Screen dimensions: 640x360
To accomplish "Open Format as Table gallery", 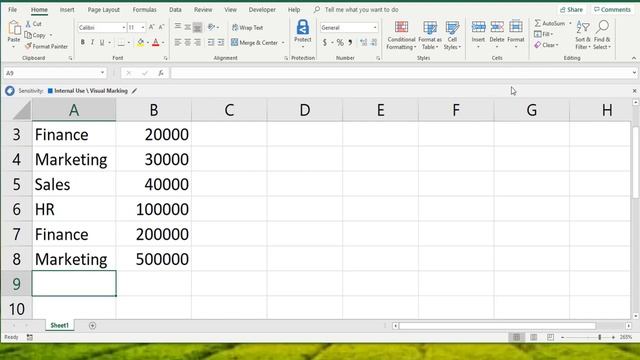I will click(430, 35).
